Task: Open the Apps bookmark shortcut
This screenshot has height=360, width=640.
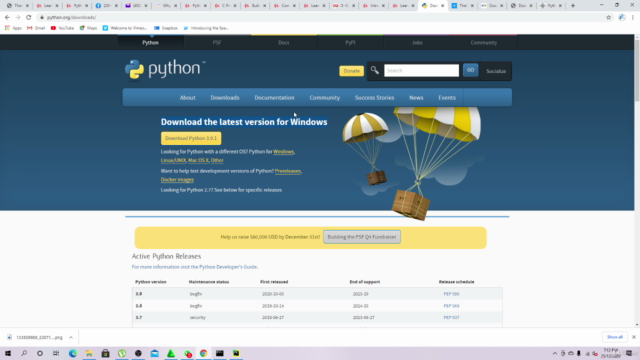Action: 13,28
